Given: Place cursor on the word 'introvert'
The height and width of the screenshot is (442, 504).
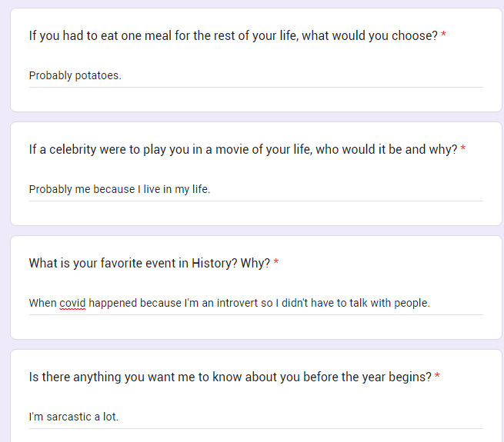Looking at the screenshot, I should [x=237, y=303].
